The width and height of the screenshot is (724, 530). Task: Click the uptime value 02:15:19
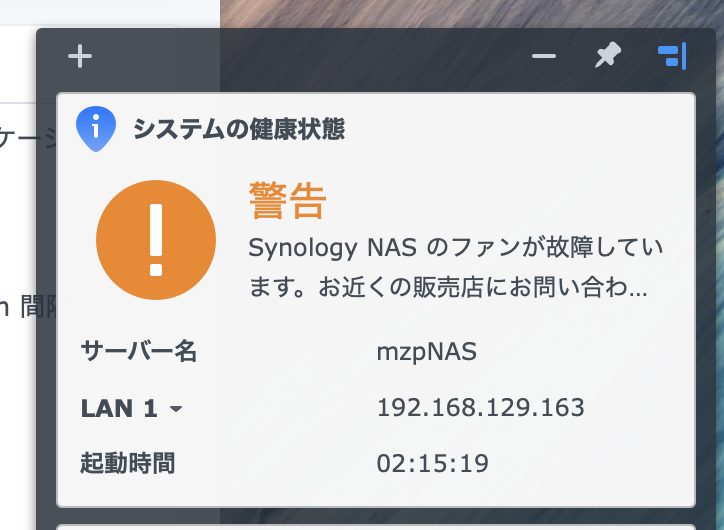tap(433, 464)
